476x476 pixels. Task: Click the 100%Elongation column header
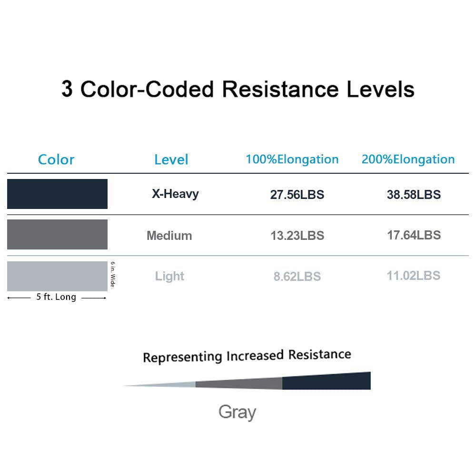292,159
